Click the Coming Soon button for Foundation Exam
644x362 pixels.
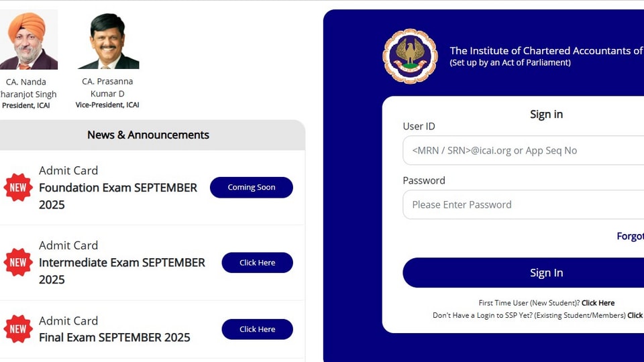pos(252,187)
